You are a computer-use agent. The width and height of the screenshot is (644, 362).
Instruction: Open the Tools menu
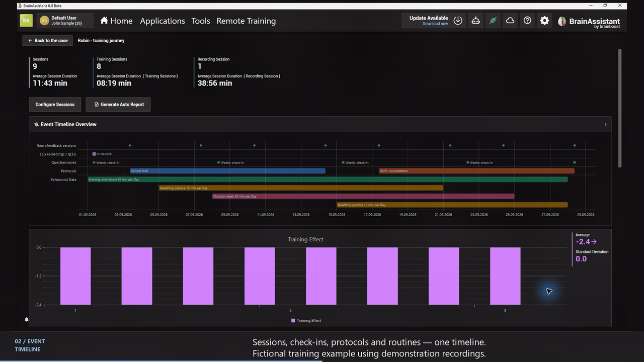201,21
